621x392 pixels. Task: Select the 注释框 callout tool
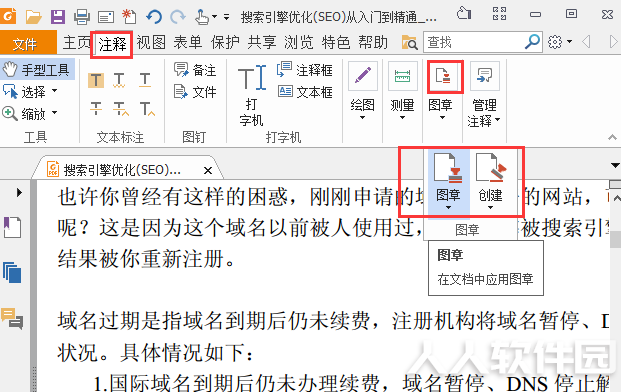pyautogui.click(x=305, y=70)
